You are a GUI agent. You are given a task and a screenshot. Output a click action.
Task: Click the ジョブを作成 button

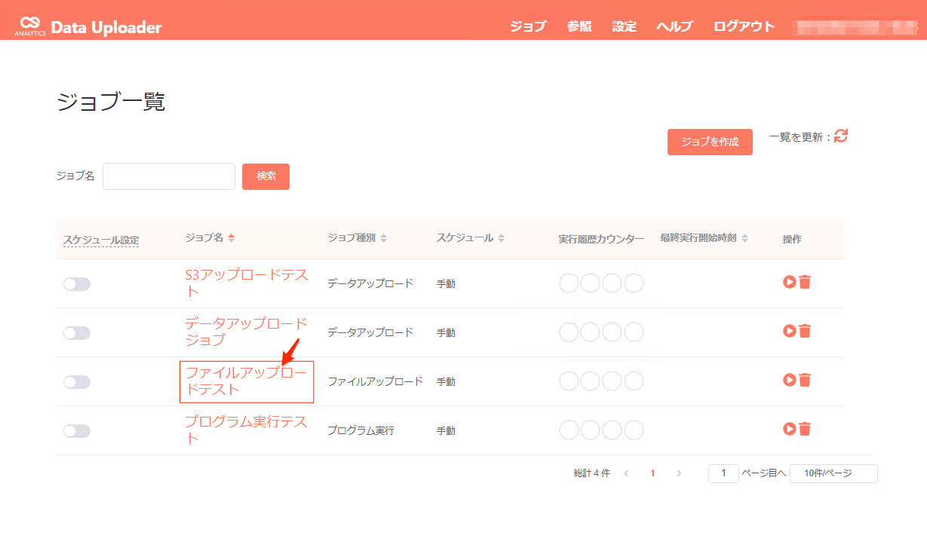(710, 142)
